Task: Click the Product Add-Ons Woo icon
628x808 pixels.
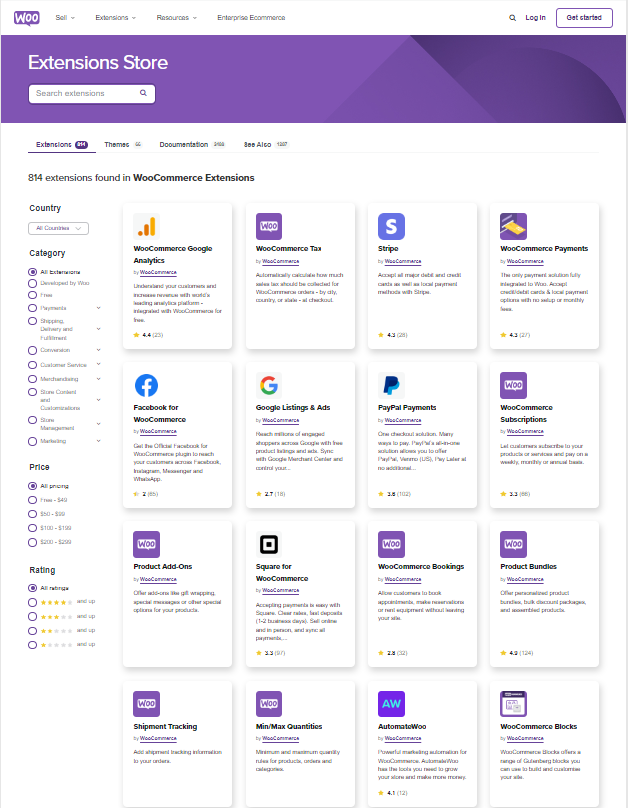Action: (x=146, y=544)
